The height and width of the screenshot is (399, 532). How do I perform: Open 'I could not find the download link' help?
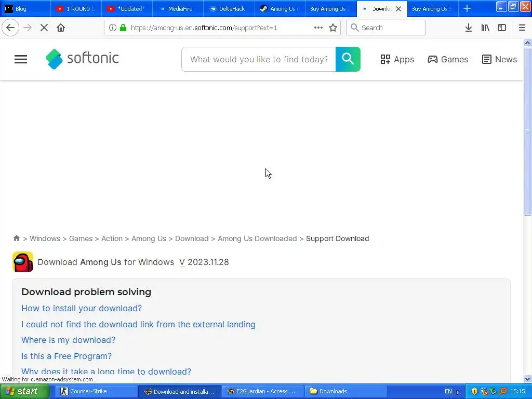138,324
